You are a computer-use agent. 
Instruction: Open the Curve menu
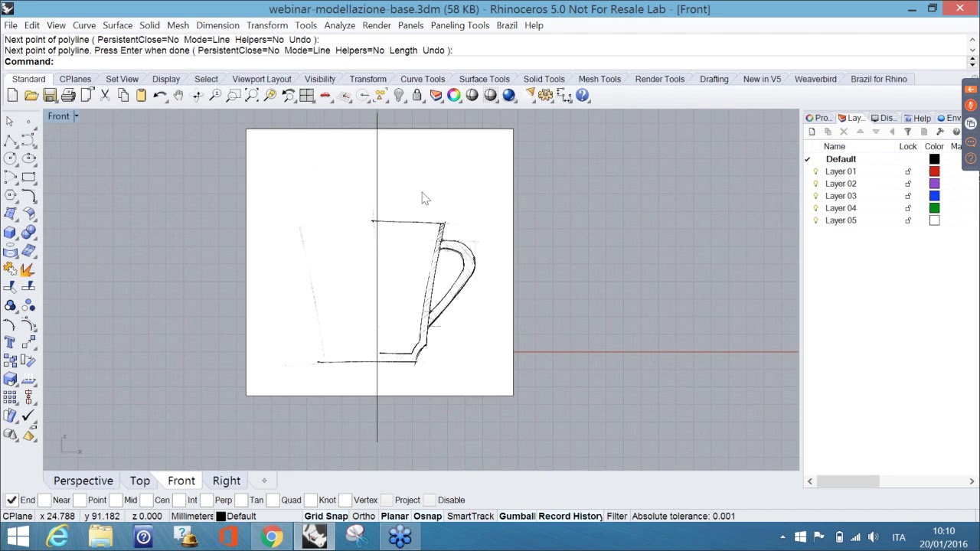click(84, 25)
